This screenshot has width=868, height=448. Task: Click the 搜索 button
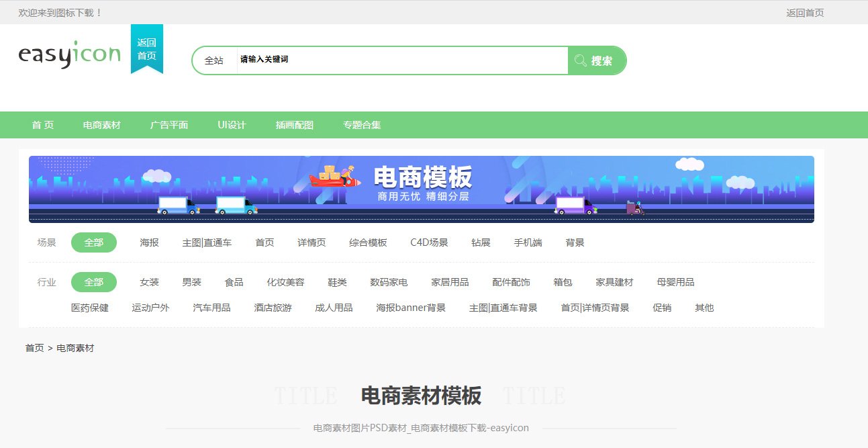pos(597,60)
